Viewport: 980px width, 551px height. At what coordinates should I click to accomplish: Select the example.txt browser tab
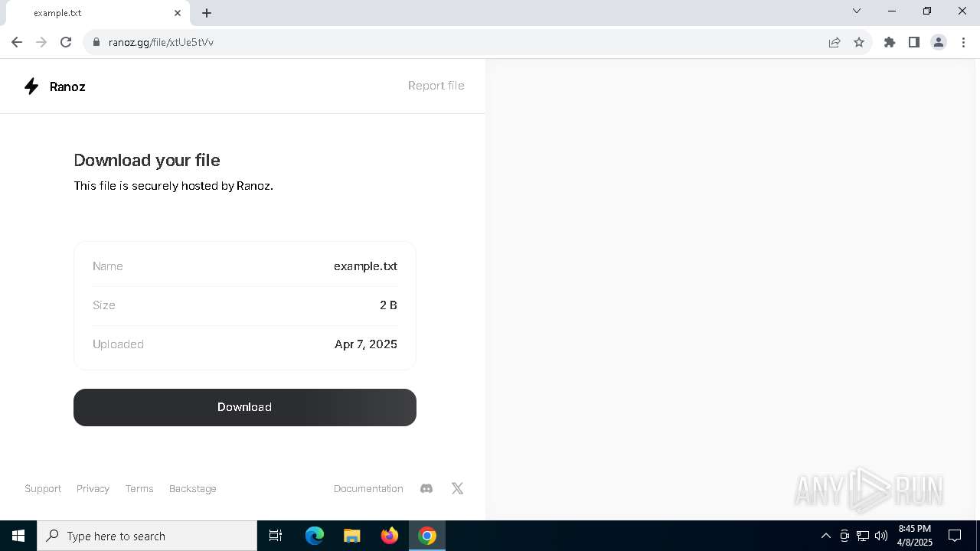[x=96, y=13]
